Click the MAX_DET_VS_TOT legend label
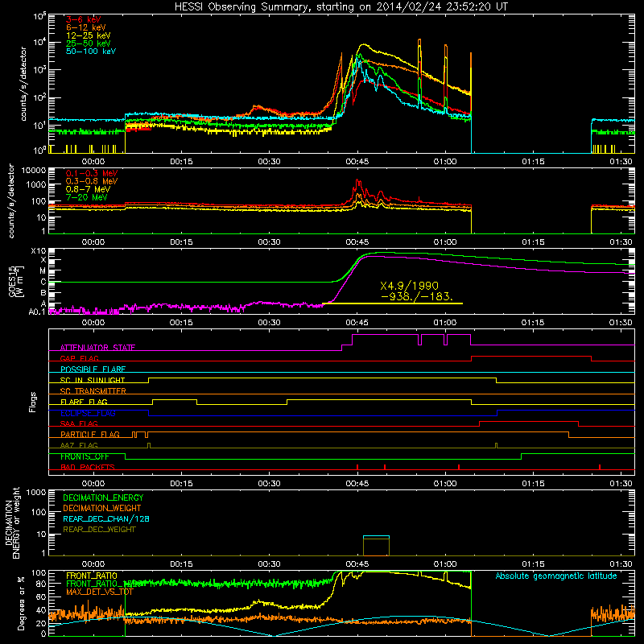644x644 pixels. click(x=99, y=592)
